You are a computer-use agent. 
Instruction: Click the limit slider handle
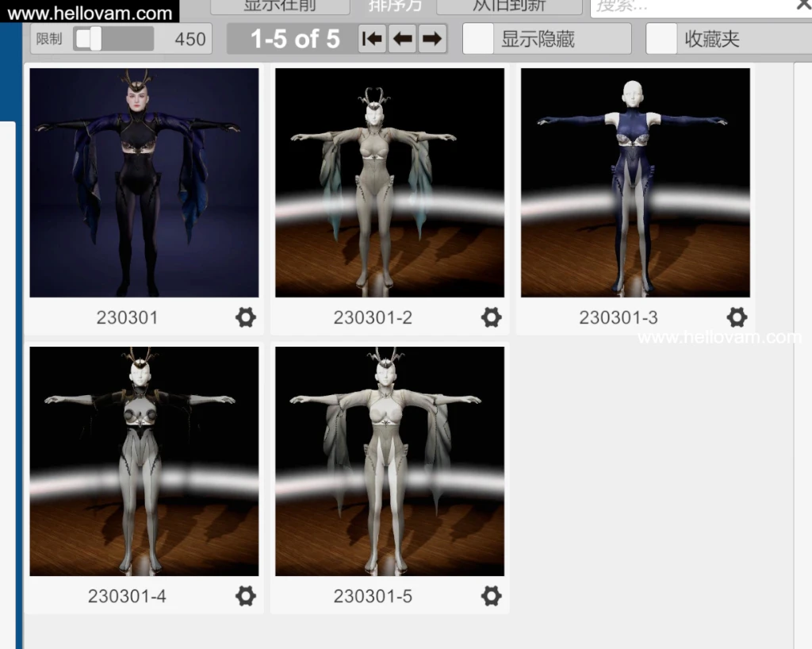pos(94,39)
